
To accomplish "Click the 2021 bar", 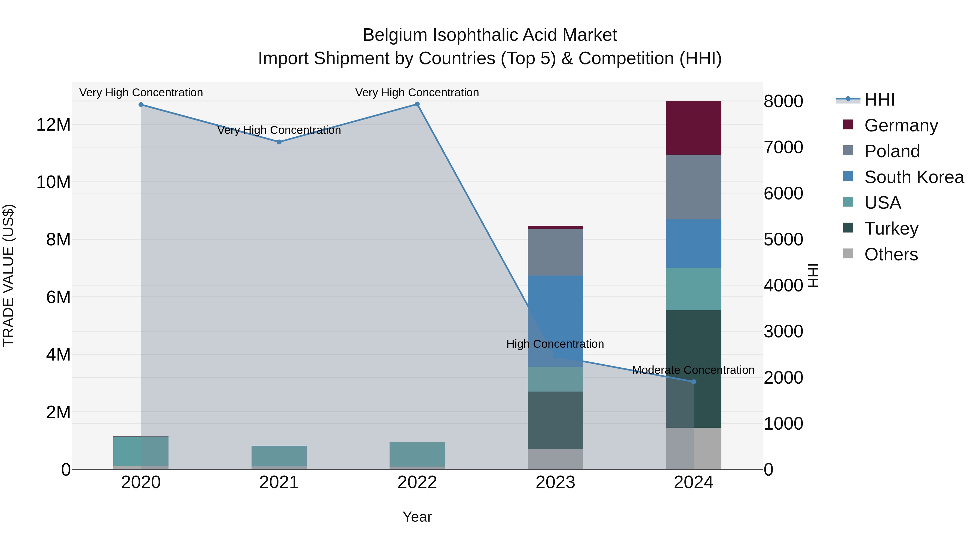I will pyautogui.click(x=279, y=457).
